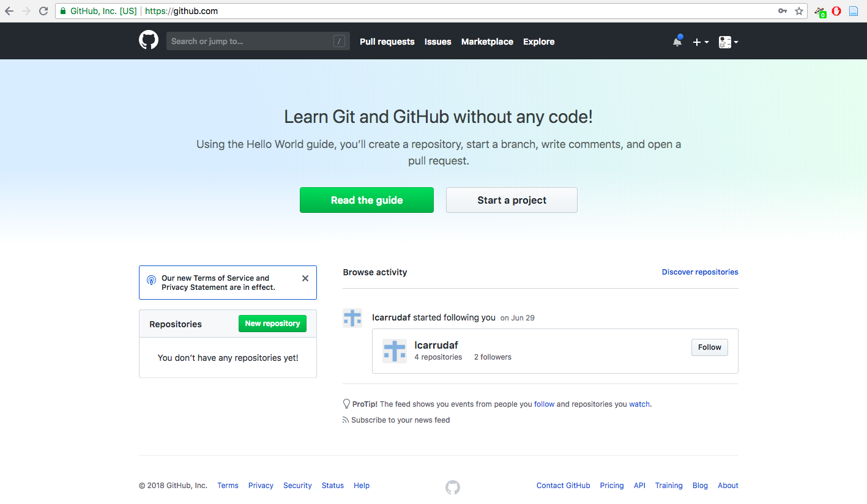Click the saved-password key icon
Image resolution: width=867 pixels, height=504 pixels.
pos(783,11)
